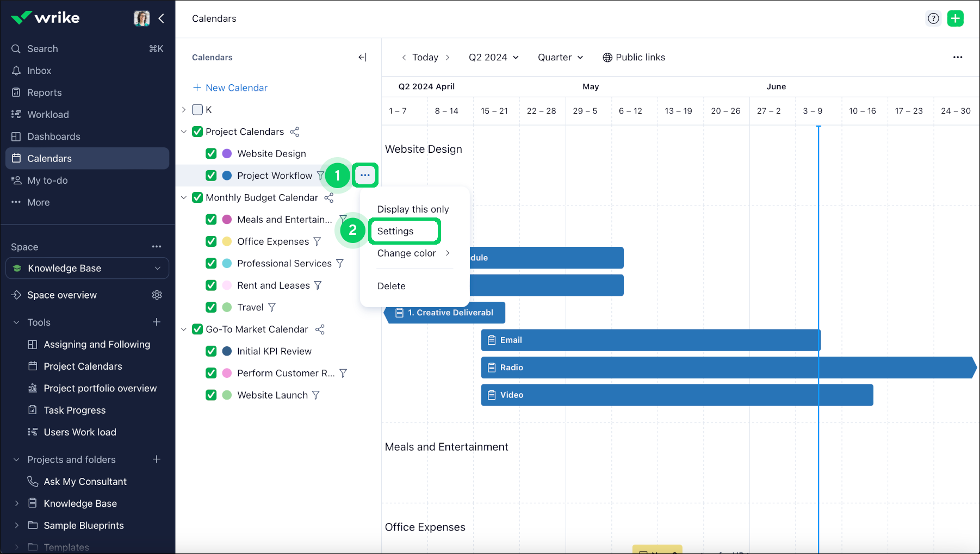This screenshot has width=980, height=554.
Task: Open the Quarter view dropdown
Action: (x=560, y=57)
